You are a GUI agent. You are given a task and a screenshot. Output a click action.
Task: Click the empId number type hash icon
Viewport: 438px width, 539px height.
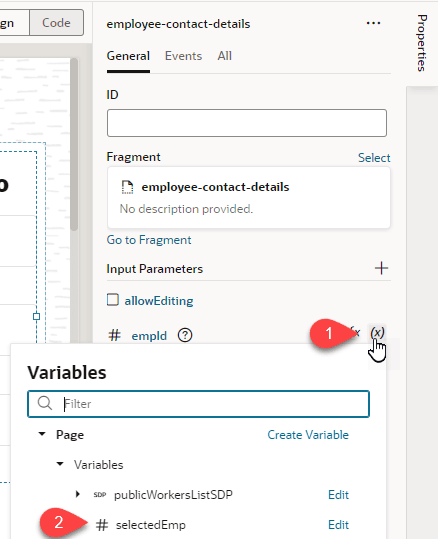(x=114, y=335)
